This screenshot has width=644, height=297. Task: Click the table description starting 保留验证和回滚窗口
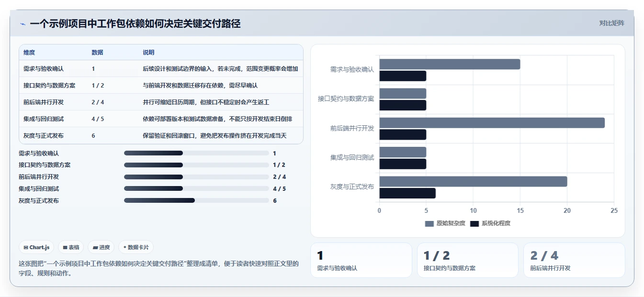coord(215,136)
